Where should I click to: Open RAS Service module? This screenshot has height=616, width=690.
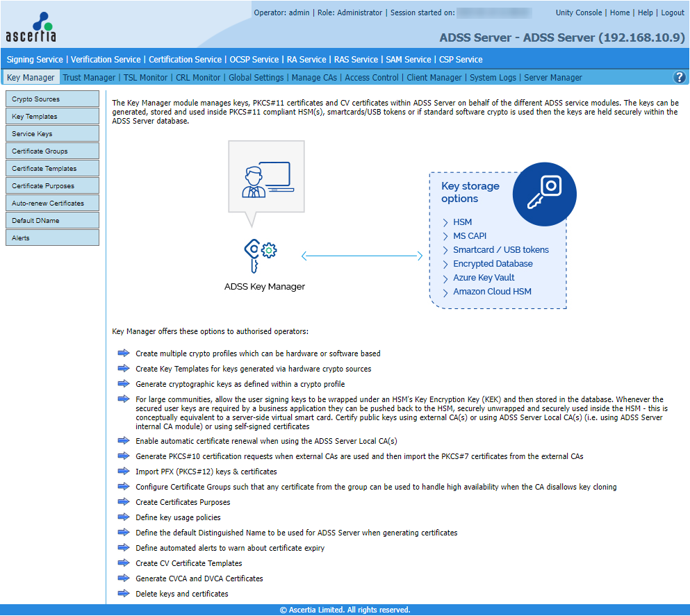[356, 59]
